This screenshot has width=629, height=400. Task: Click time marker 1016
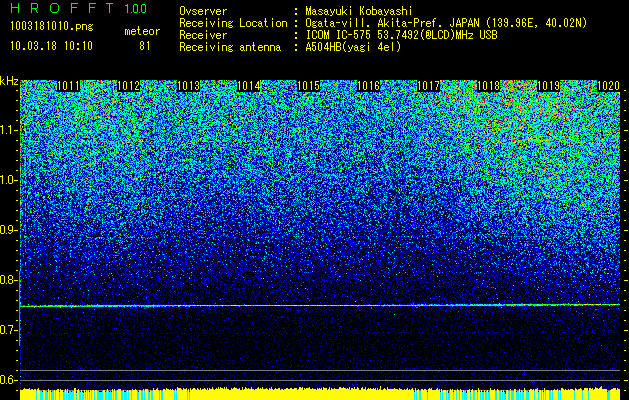[x=369, y=86]
